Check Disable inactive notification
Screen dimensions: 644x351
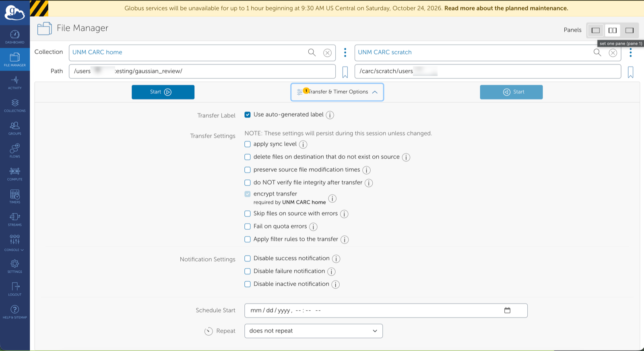click(248, 284)
